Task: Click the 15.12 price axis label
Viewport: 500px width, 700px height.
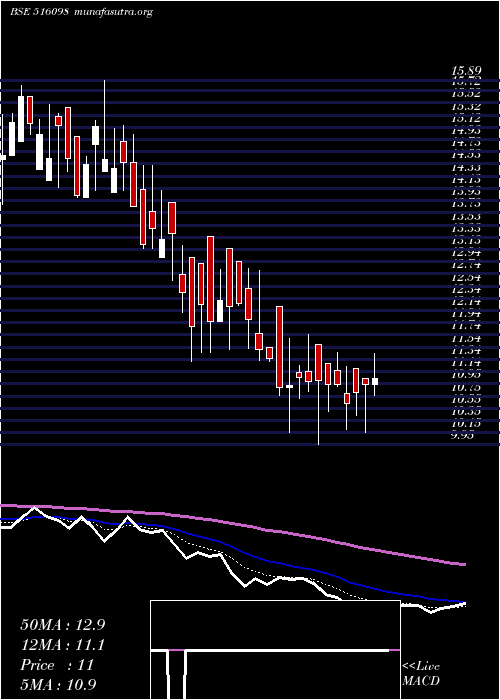Action: (466, 119)
